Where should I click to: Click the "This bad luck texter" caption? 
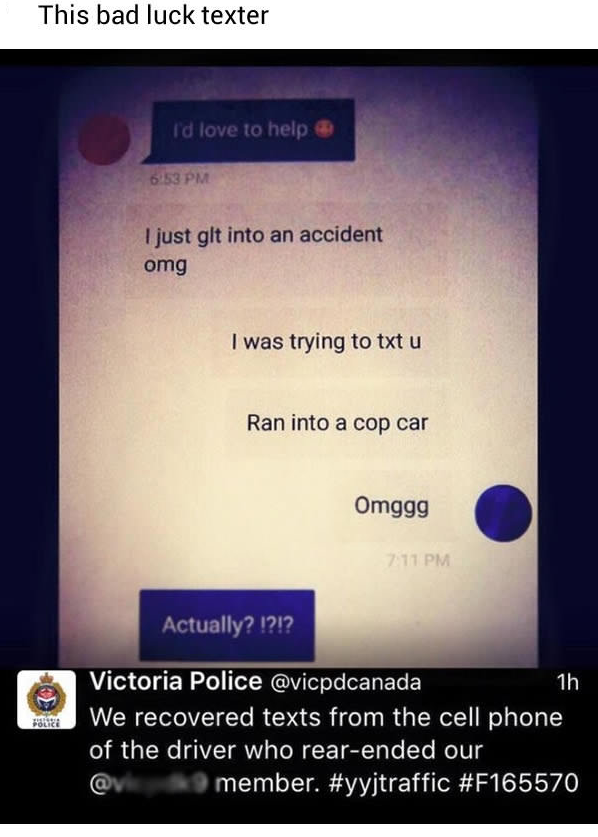tap(153, 15)
